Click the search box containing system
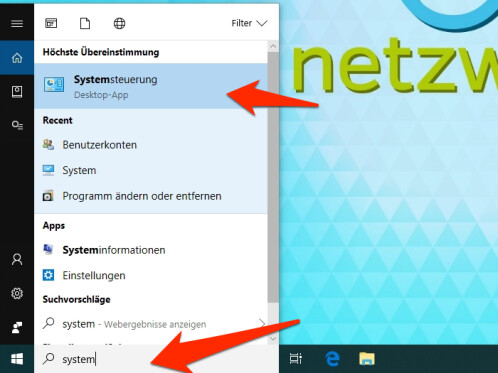This screenshot has height=373, width=498. click(x=157, y=359)
